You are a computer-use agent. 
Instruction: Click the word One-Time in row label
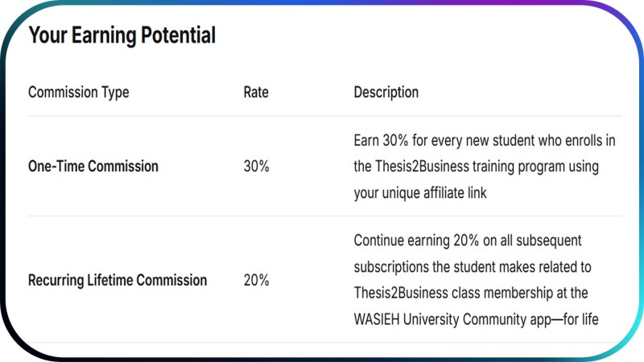[56, 167]
